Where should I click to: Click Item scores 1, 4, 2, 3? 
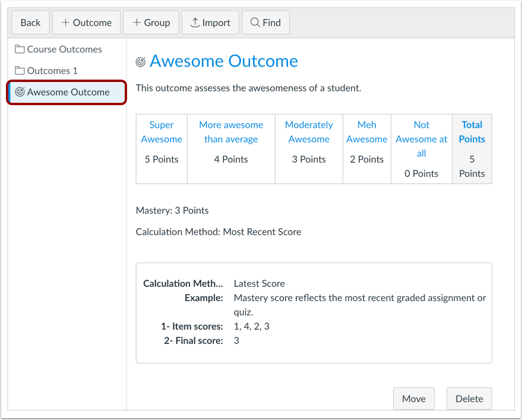[252, 326]
